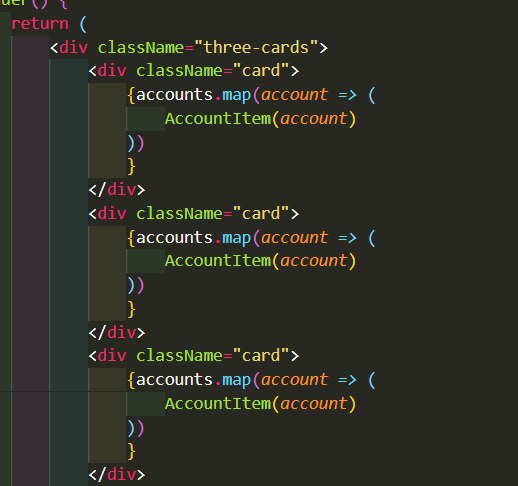
Task: Click the return keyword
Action: pyautogui.click(x=40, y=24)
